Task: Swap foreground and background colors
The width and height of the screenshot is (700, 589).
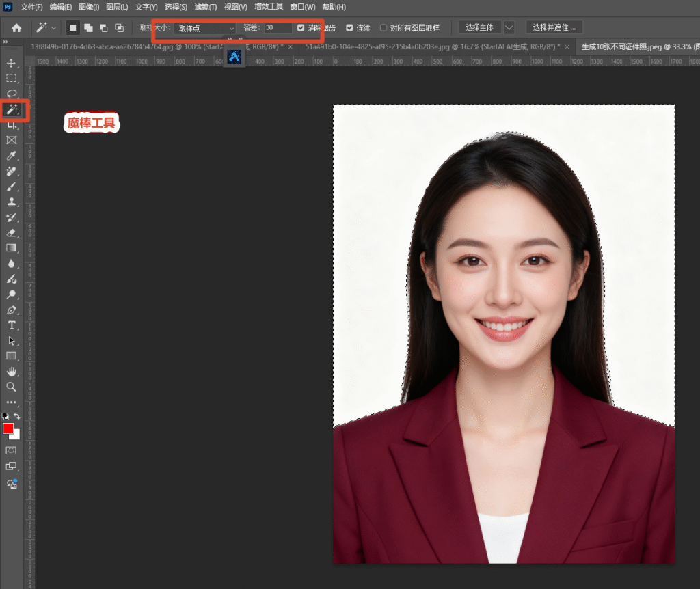Action: [17, 416]
